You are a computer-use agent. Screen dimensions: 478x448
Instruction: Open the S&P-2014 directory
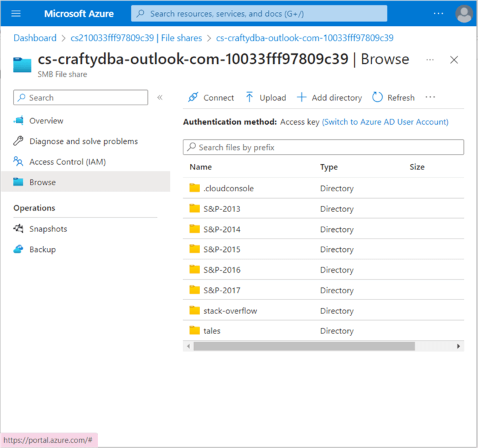(x=221, y=229)
